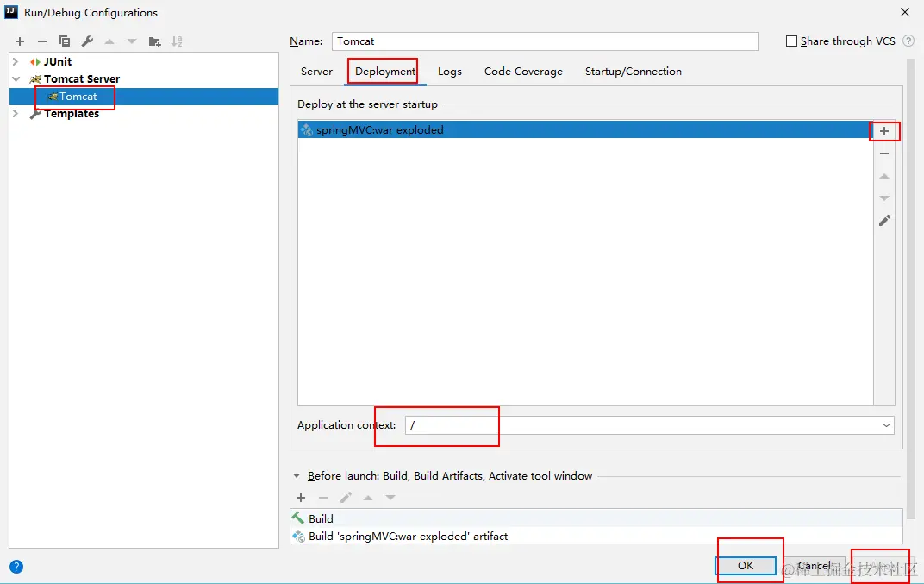Close the Run/Debug Configurations dialog
This screenshot has width=924, height=584.
pyautogui.click(x=905, y=12)
